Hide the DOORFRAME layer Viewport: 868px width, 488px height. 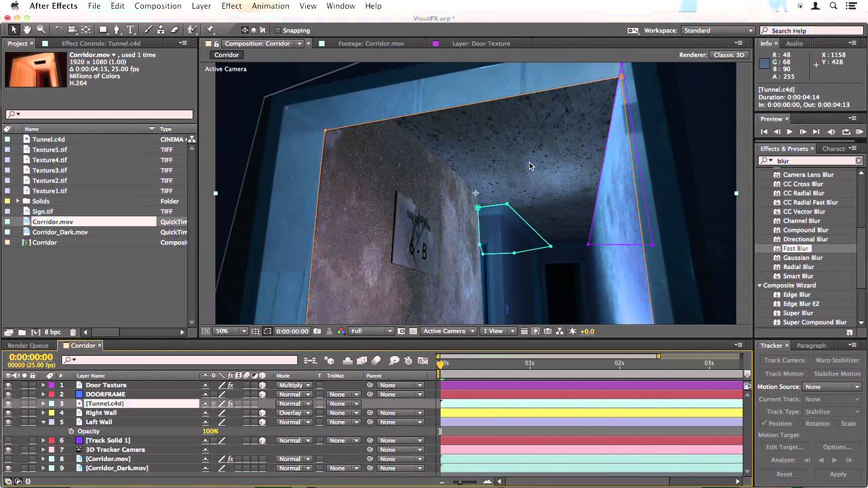[x=8, y=394]
